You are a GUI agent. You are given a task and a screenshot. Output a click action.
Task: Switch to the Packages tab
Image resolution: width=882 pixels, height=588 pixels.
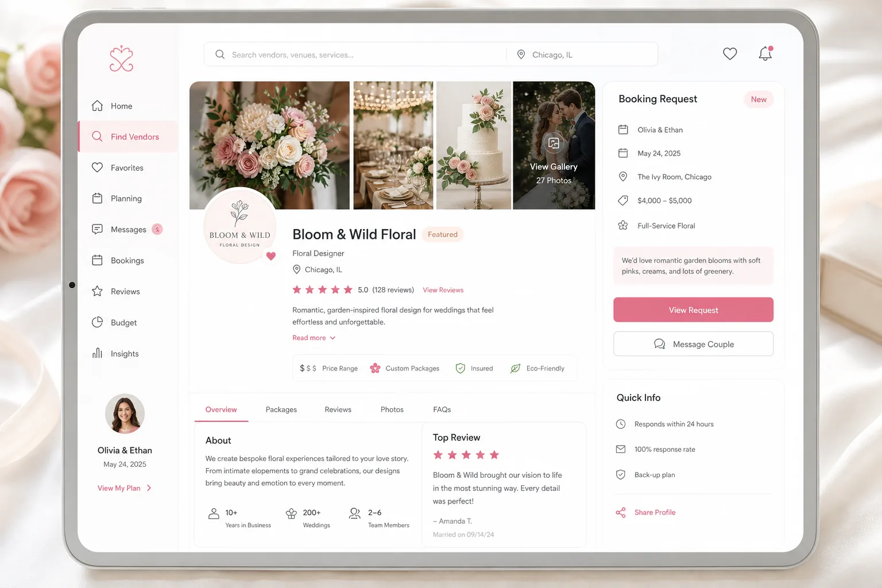pos(281,409)
